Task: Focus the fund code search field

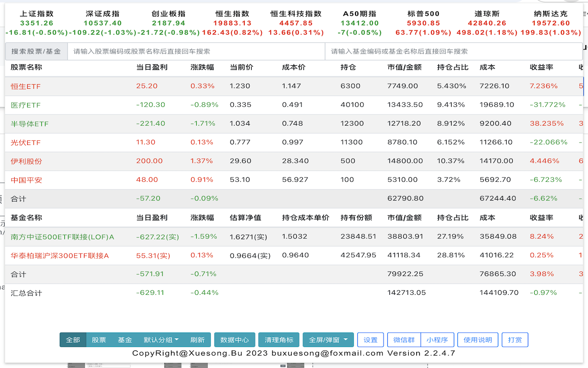Action: click(x=453, y=52)
